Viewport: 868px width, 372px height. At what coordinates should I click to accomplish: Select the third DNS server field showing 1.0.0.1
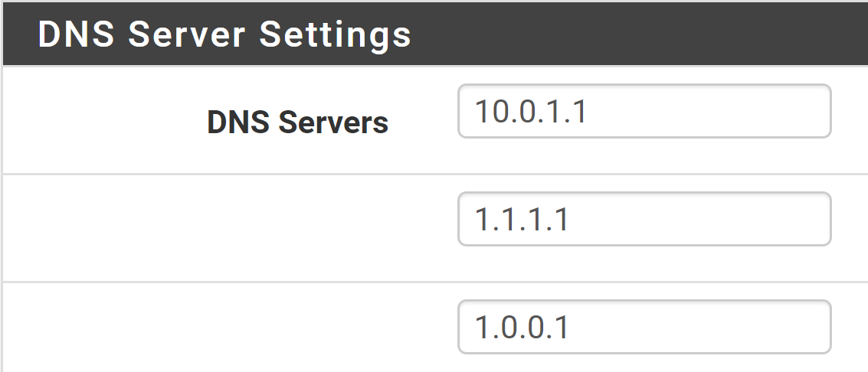(644, 327)
